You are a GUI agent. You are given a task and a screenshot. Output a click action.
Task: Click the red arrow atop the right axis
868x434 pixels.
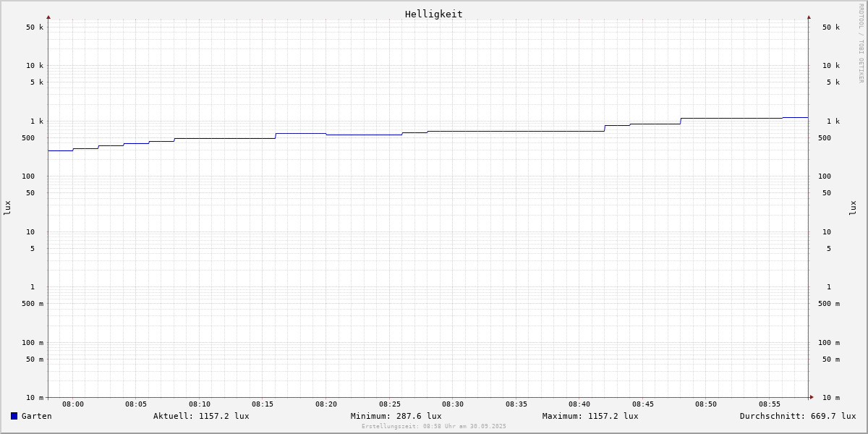tap(809, 17)
